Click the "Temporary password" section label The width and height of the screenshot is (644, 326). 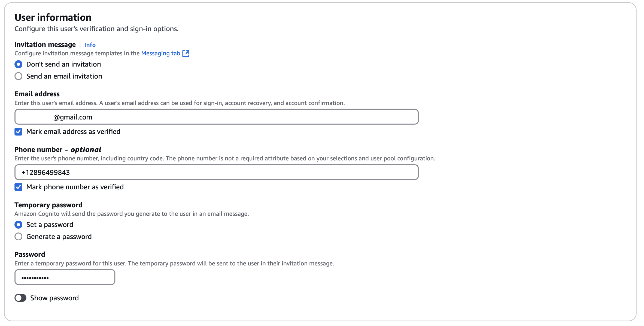click(x=48, y=205)
